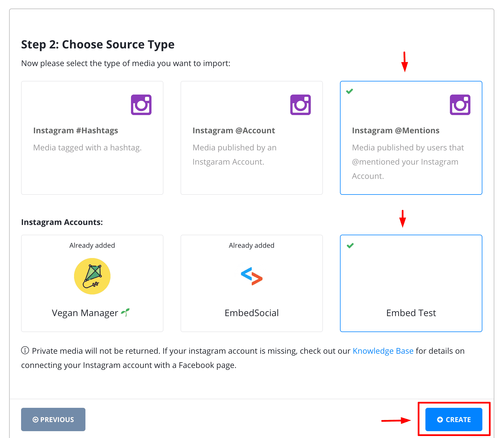Choose the Instagram @Mentions card title
This screenshot has width=504, height=438.
[396, 130]
